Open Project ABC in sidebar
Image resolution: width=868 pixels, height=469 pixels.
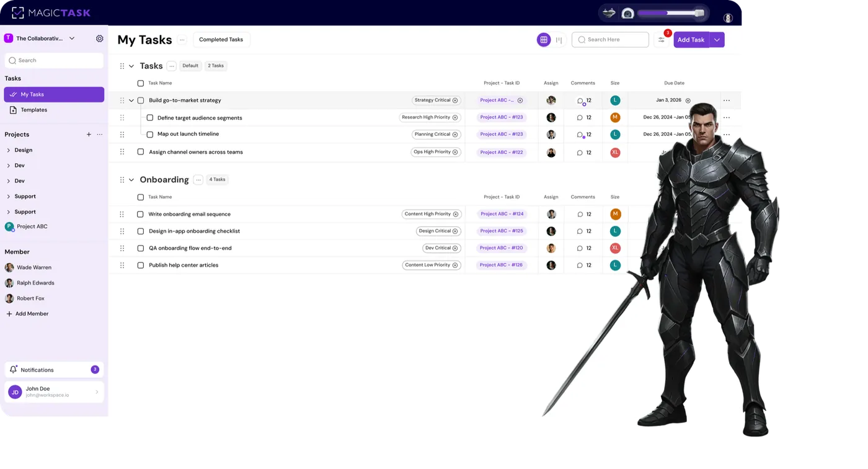tap(32, 226)
